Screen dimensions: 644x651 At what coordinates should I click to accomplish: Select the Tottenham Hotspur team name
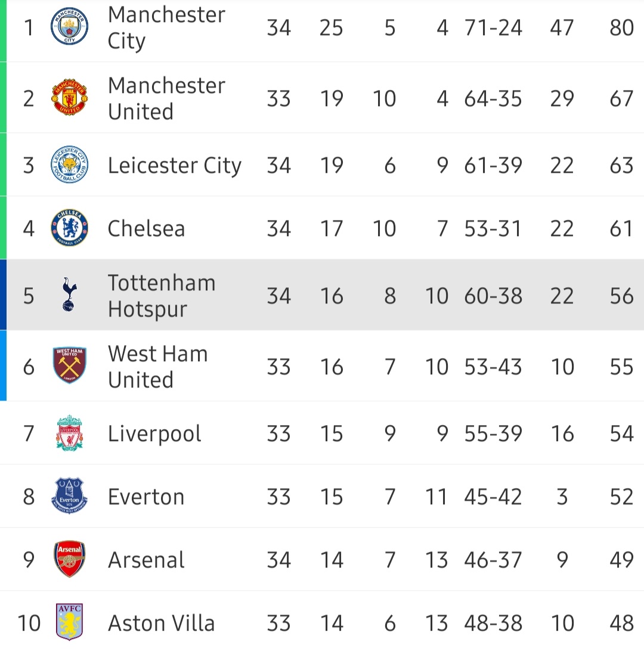[162, 296]
